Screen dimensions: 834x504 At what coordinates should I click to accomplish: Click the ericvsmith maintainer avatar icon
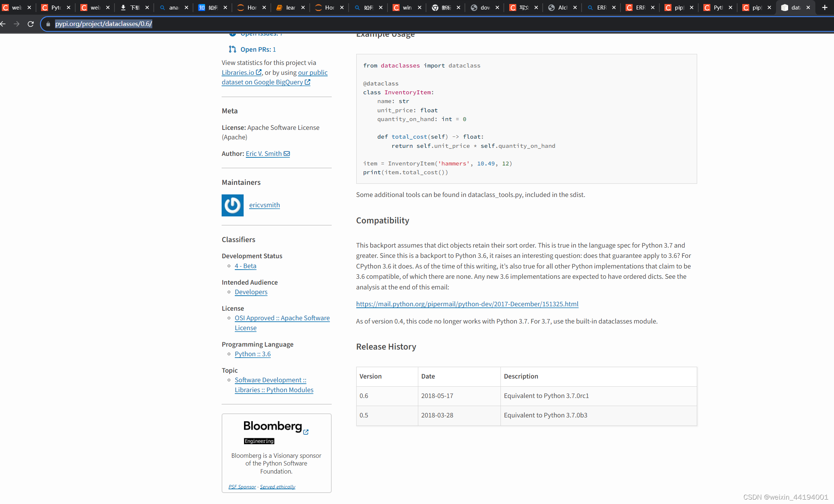tap(232, 205)
